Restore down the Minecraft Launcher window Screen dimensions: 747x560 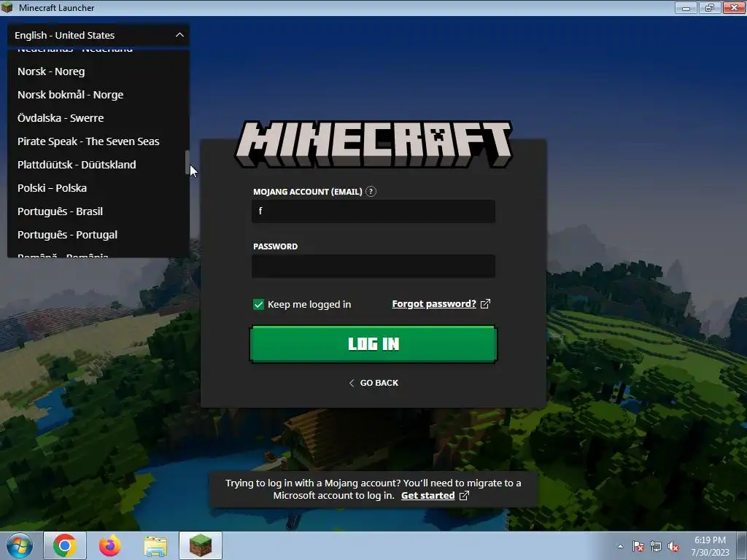709,7
